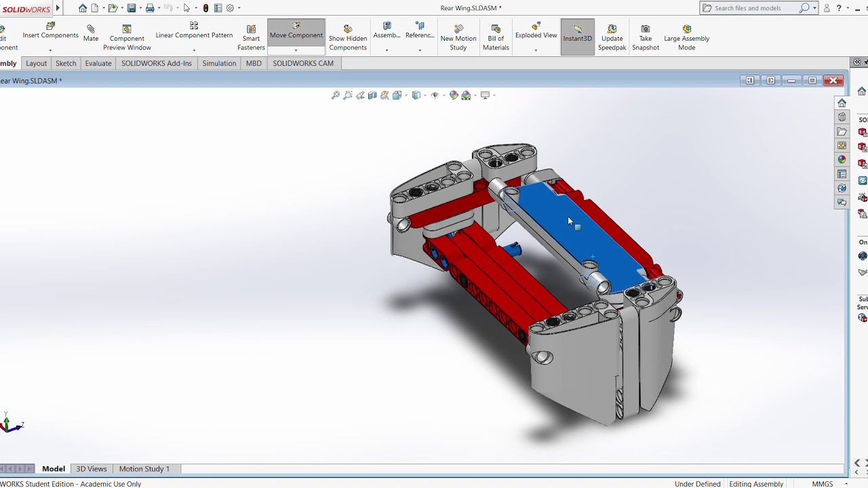The width and height of the screenshot is (868, 488).
Task: Open the Options gear dropdown arrow
Action: 239,8
